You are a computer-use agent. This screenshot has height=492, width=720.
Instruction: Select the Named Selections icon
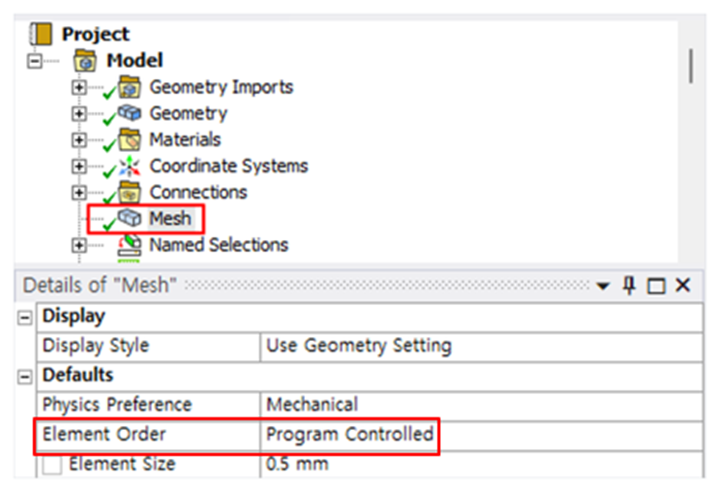point(129,245)
